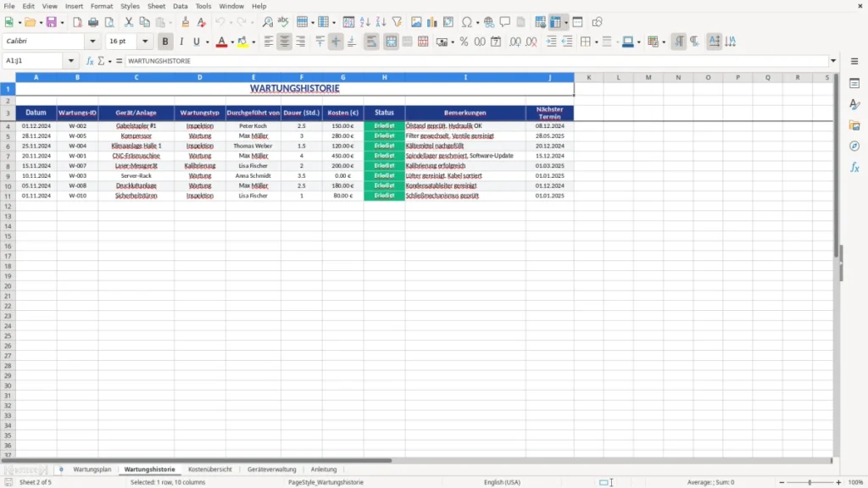
Task: Open the Background Color dropdown arrow
Action: click(253, 42)
